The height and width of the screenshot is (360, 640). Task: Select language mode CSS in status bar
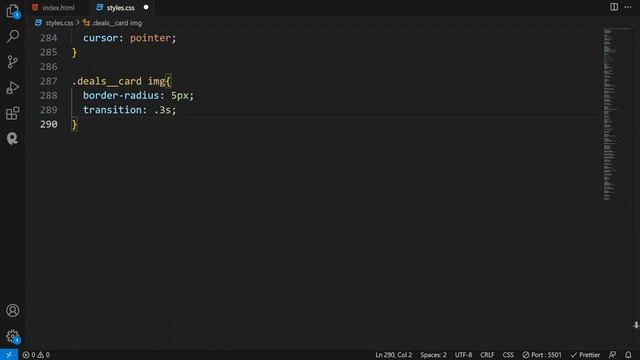[x=508, y=355]
